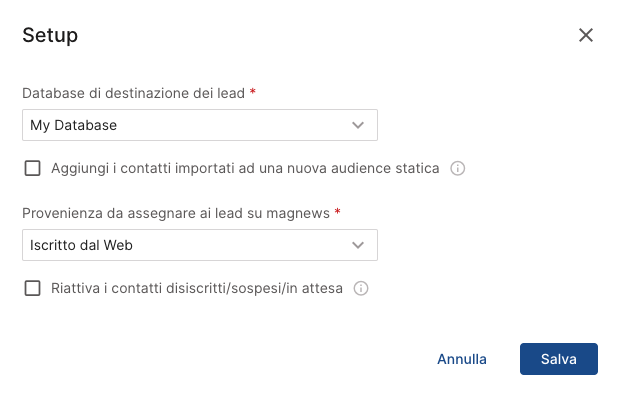
Task: Click the red asterisk after dei lead
Action: [253, 92]
